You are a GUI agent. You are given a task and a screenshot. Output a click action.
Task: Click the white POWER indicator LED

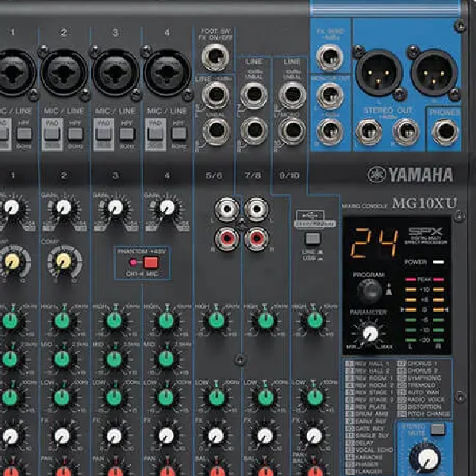(439, 262)
